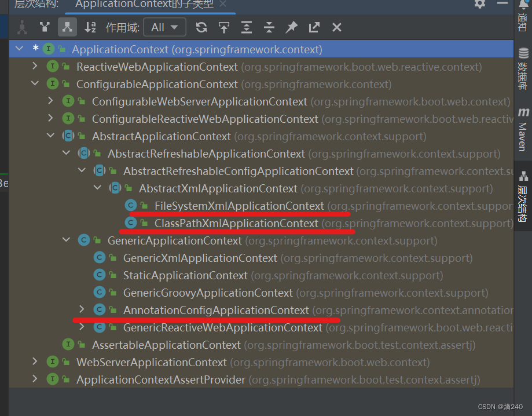The image size is (532, 416).
Task: Open the 作用域 All scope dropdown
Action: [164, 27]
